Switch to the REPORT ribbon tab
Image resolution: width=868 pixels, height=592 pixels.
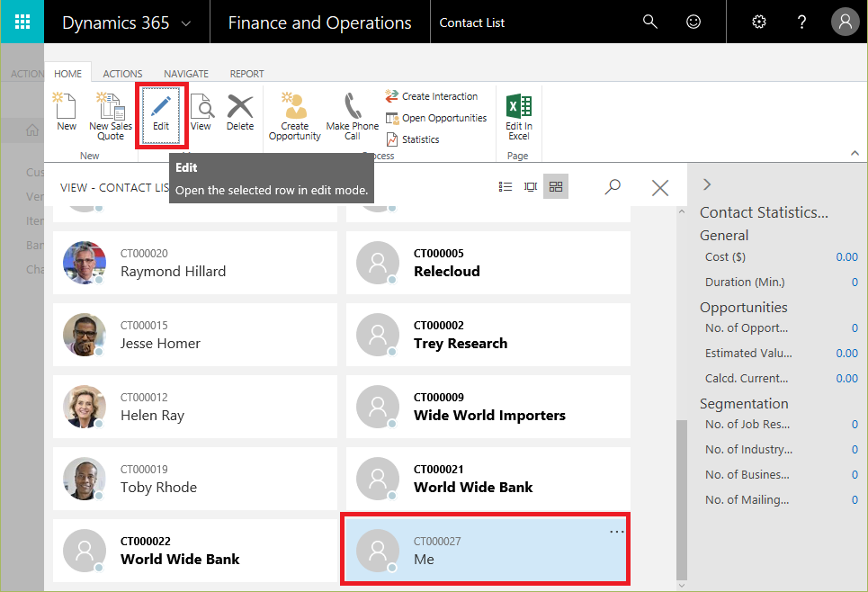[246, 74]
